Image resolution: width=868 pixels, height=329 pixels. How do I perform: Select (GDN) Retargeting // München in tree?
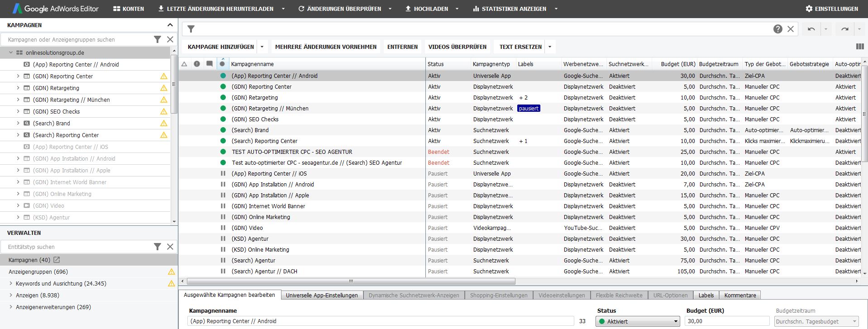[x=72, y=100]
